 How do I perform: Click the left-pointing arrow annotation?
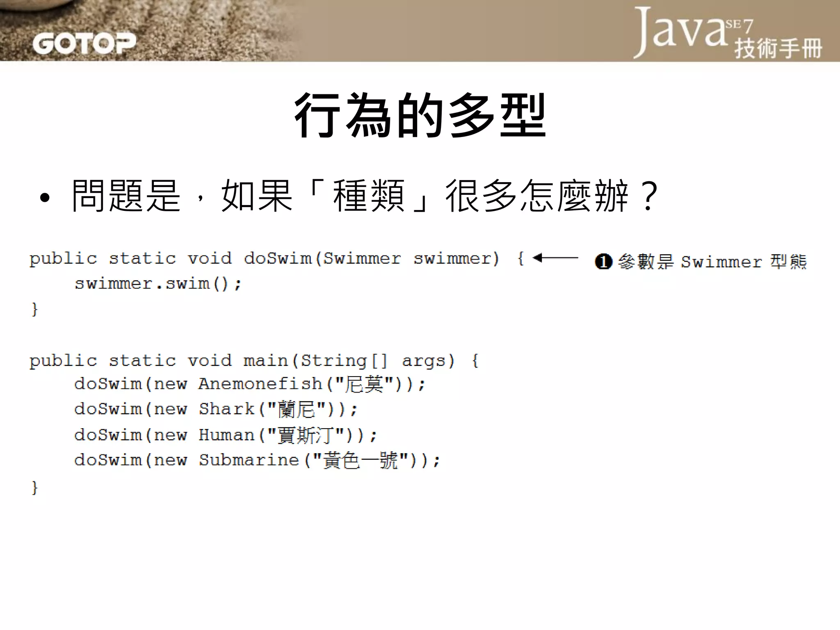(555, 258)
